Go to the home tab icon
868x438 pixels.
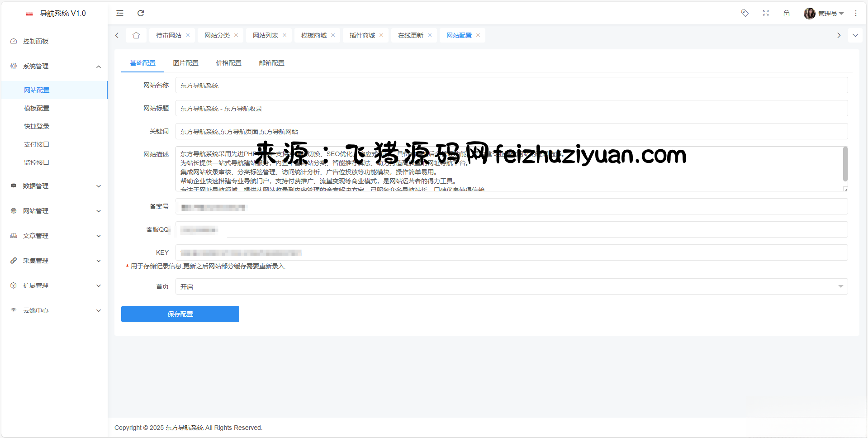click(x=136, y=35)
